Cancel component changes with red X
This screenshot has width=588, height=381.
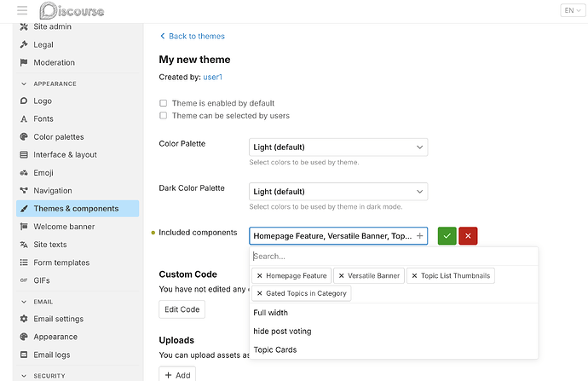click(x=468, y=236)
